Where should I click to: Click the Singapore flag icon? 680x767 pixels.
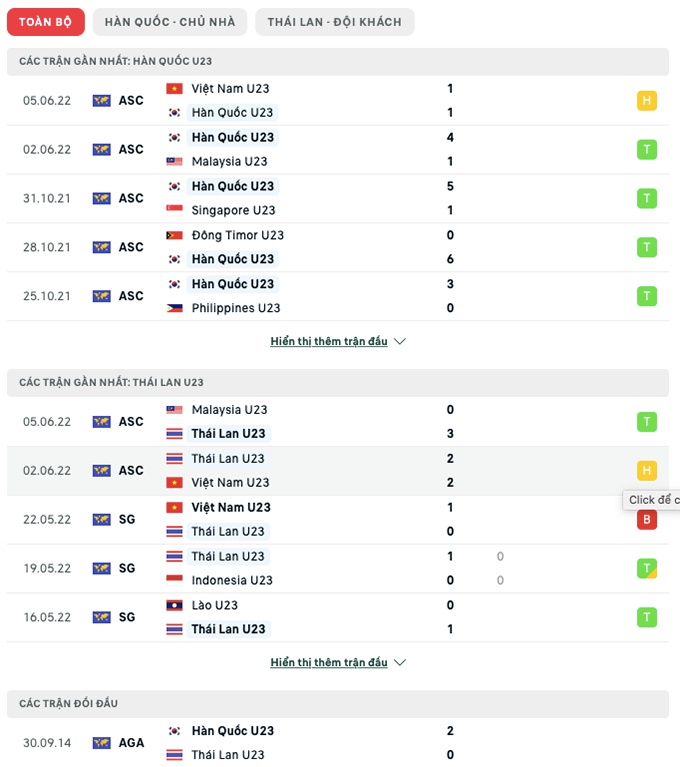click(175, 210)
